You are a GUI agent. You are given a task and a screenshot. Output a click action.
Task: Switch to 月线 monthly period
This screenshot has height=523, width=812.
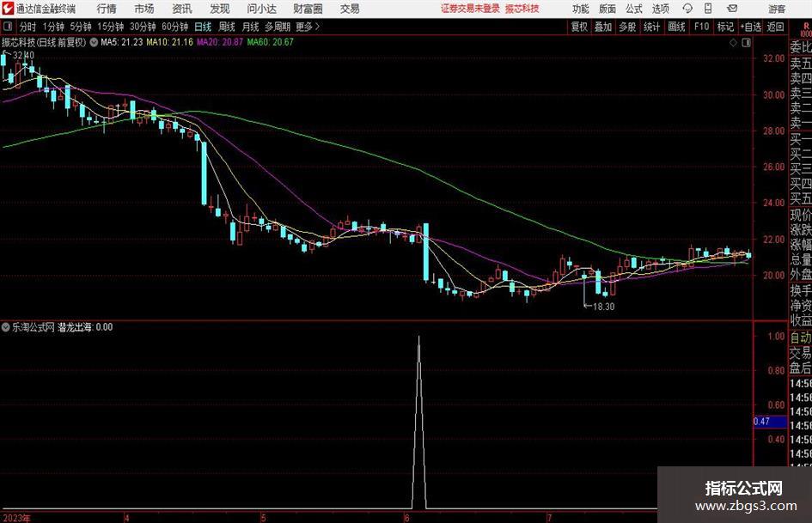point(250,27)
